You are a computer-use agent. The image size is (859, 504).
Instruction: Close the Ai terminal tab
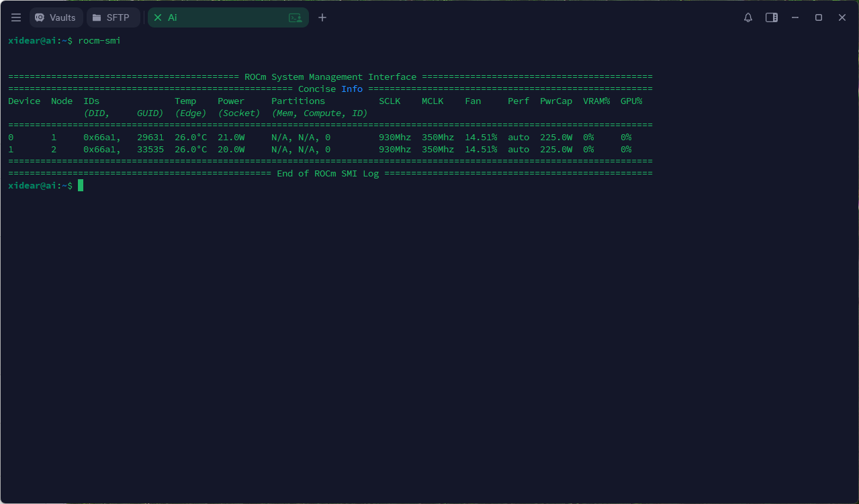[x=158, y=17]
